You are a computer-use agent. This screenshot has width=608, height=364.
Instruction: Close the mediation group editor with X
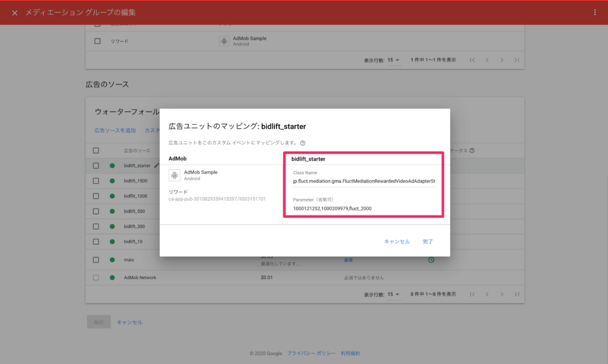[15, 13]
